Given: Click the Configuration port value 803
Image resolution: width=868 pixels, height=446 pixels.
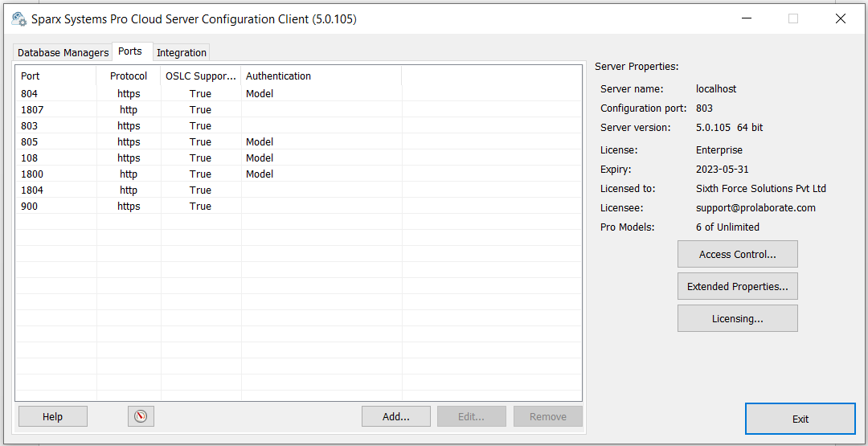Looking at the screenshot, I should tap(704, 108).
